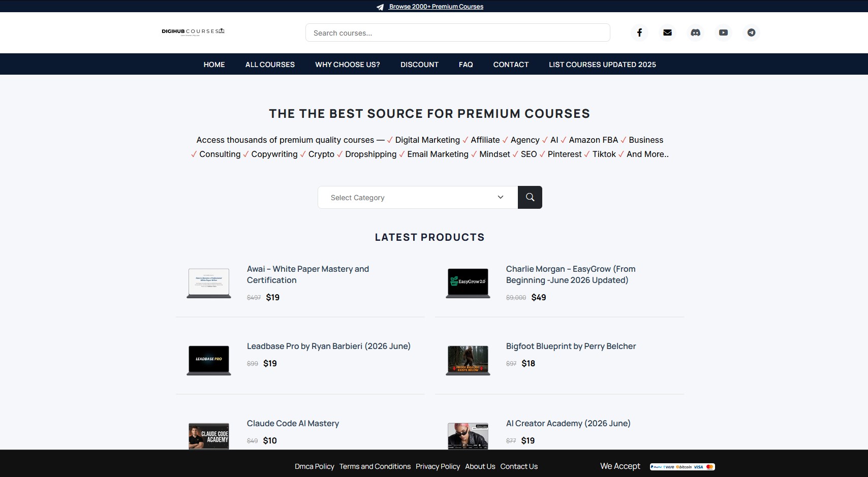Open the Facebook social icon

pyautogui.click(x=639, y=33)
